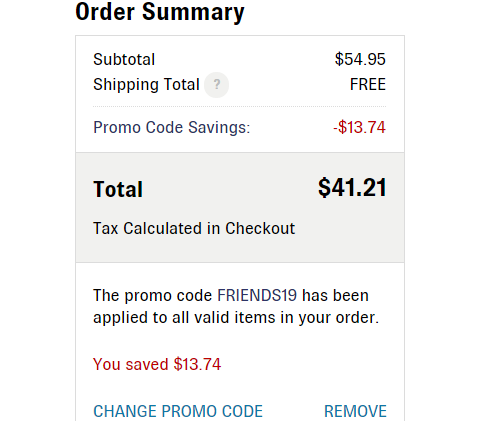Click the words "has been" after FRIENDS19
This screenshot has width=487, height=422.
335,295
